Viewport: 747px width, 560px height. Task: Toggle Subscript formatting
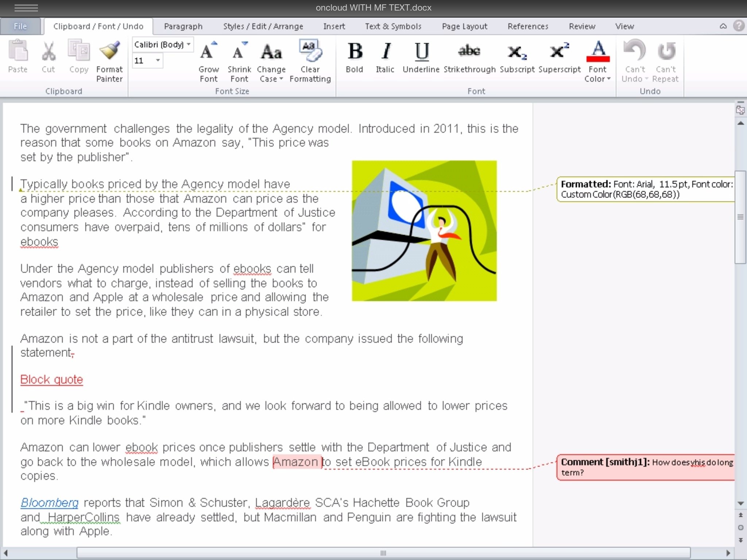[517, 52]
